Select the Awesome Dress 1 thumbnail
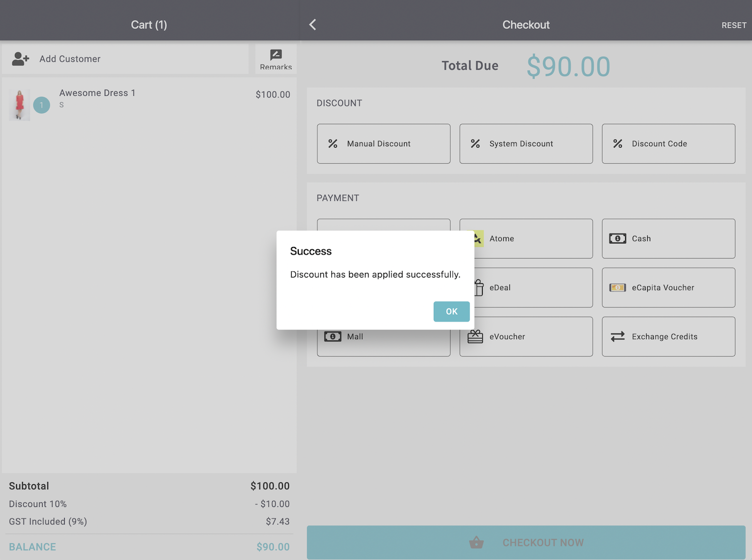This screenshot has height=560, width=752. point(20,105)
